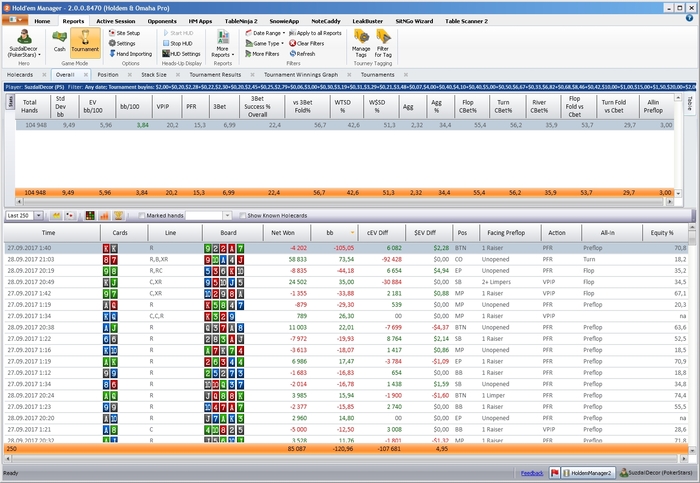
Task: Click HoldemManager2 status bar button
Action: click(588, 473)
